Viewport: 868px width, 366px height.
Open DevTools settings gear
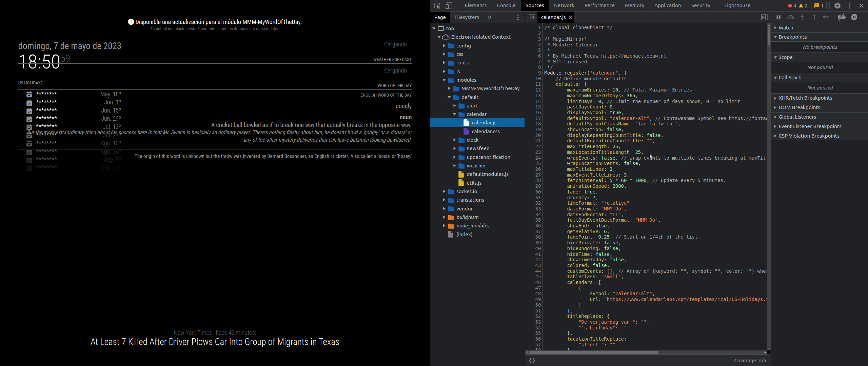837,6
